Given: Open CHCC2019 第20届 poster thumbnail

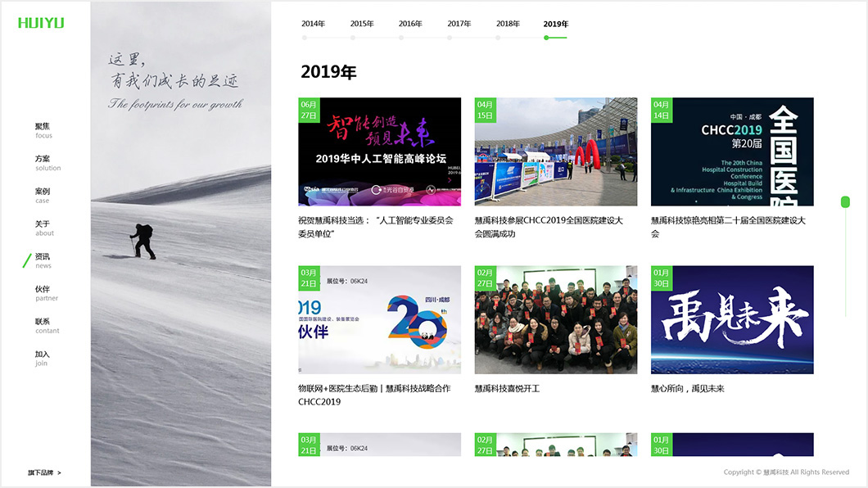Looking at the screenshot, I should (x=732, y=151).
